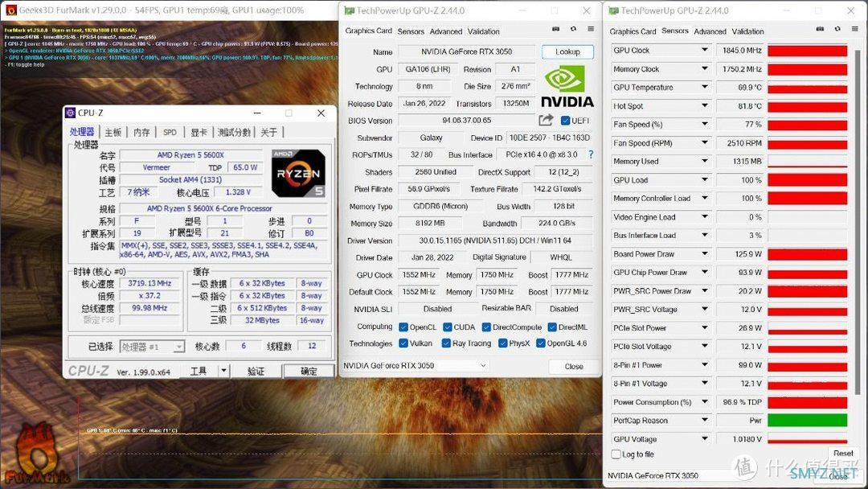
Task: Toggle the CUDA checkbox
Action: pyautogui.click(x=448, y=327)
